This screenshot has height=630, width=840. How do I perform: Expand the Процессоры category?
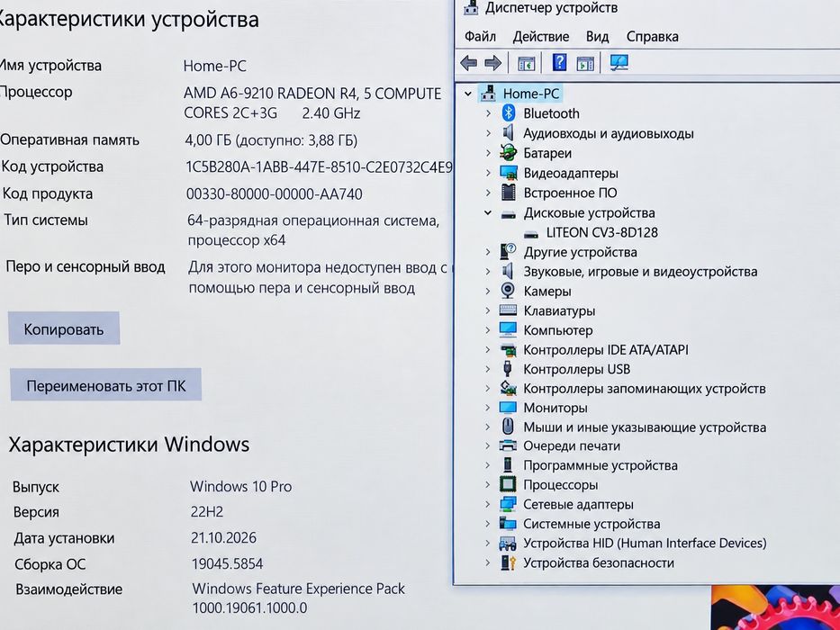(488, 485)
